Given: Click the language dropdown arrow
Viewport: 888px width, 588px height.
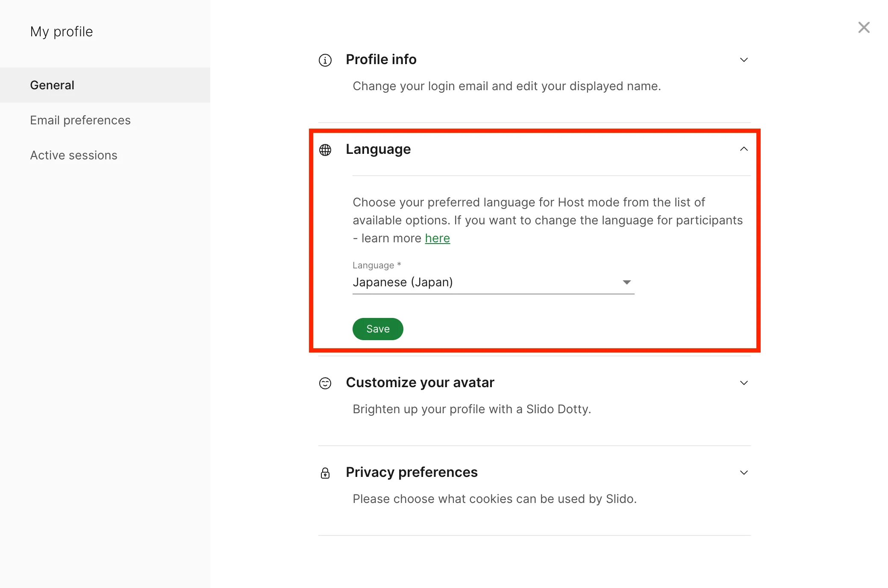Looking at the screenshot, I should 626,282.
